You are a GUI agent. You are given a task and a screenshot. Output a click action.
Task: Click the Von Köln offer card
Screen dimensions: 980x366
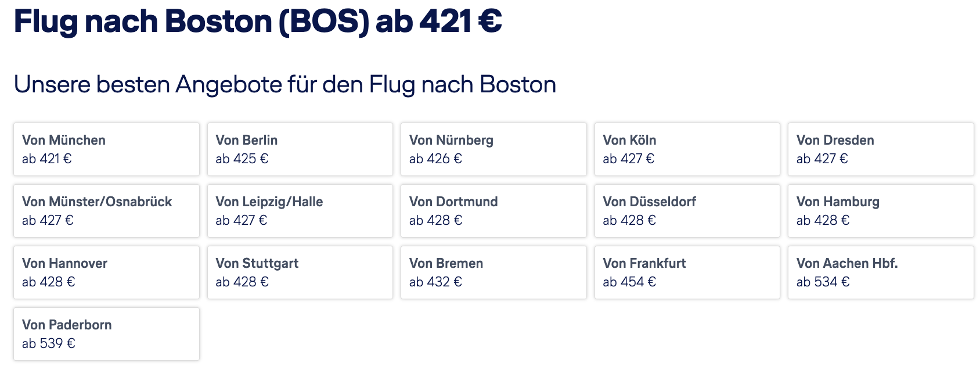(x=687, y=149)
